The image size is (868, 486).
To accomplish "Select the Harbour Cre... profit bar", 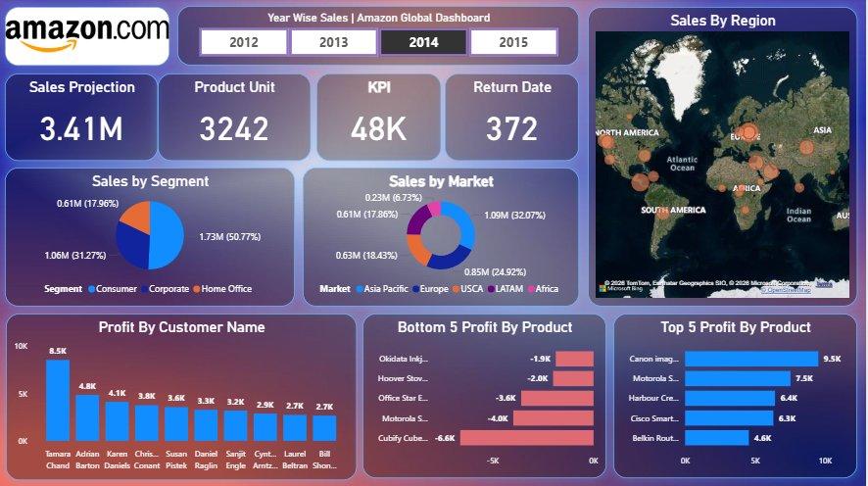I will coord(730,398).
